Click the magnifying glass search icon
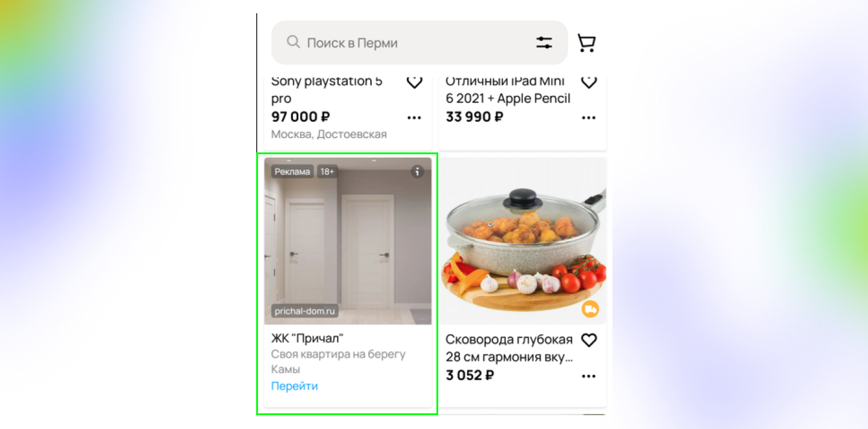 tap(293, 42)
